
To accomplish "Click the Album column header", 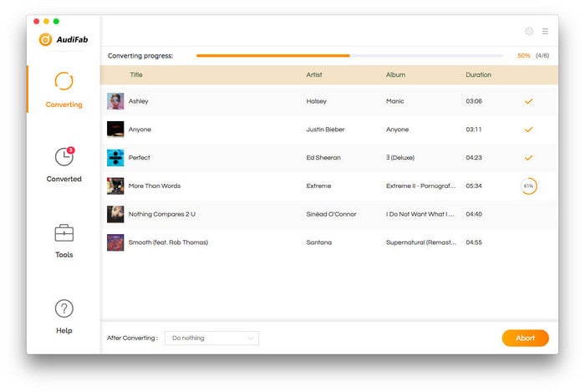I will coord(395,74).
